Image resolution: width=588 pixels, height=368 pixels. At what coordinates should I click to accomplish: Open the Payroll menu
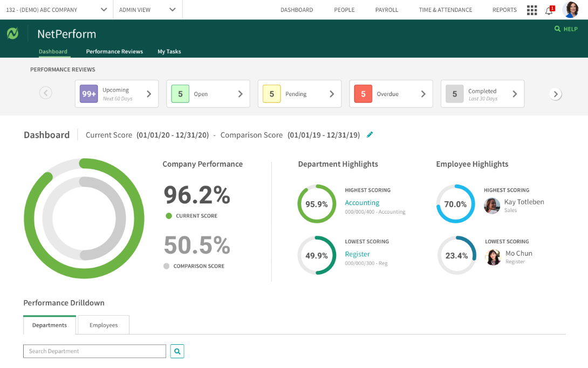coord(386,10)
